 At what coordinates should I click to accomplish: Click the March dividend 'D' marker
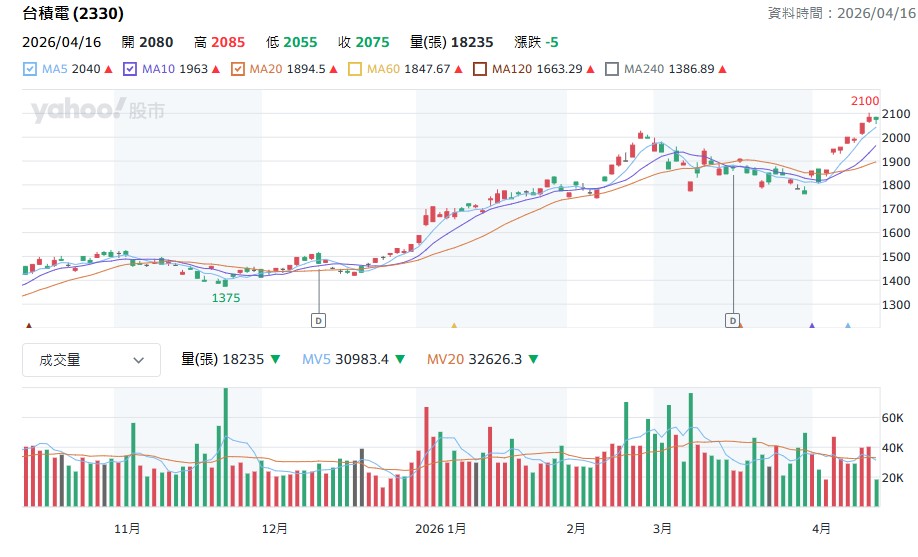click(x=733, y=320)
